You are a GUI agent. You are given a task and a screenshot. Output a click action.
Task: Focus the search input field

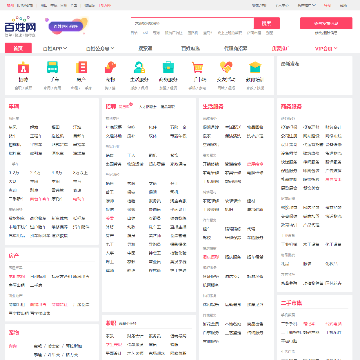[x=192, y=23]
